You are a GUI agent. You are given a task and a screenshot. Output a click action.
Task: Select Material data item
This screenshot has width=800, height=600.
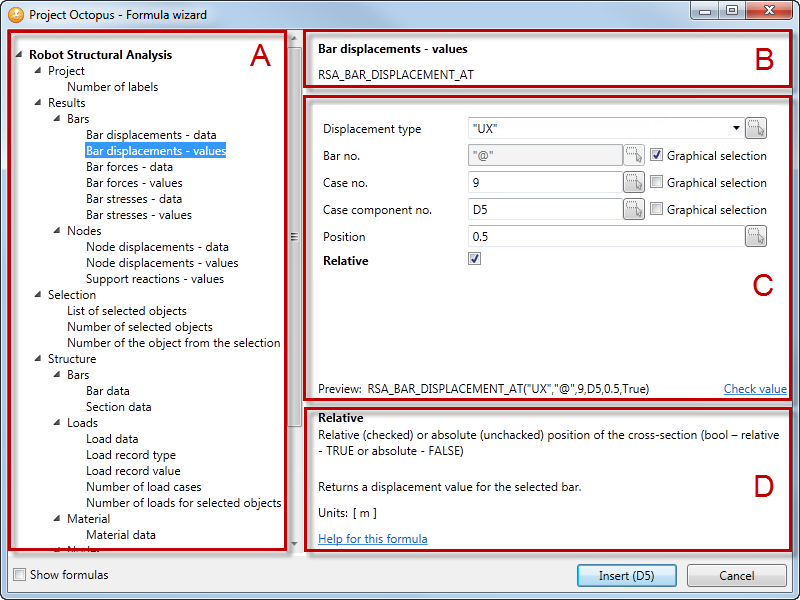pos(121,535)
